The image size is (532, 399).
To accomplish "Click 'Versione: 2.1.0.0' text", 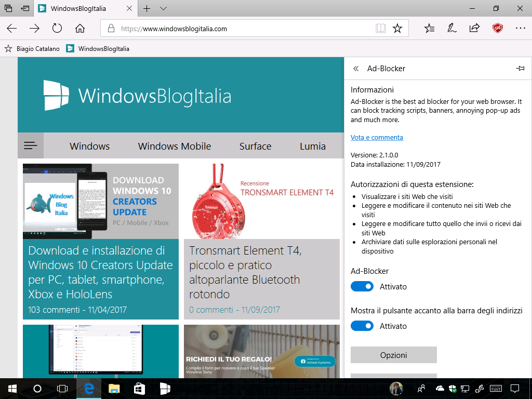I will coord(374,155).
